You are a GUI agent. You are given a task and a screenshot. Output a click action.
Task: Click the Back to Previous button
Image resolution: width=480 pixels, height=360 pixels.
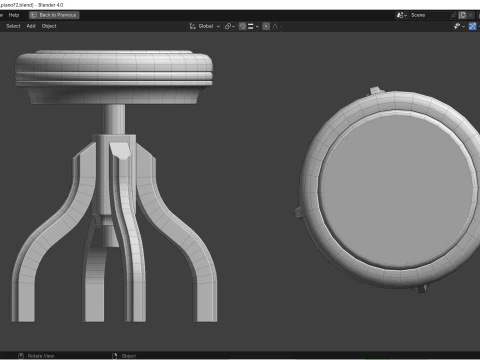pos(54,15)
